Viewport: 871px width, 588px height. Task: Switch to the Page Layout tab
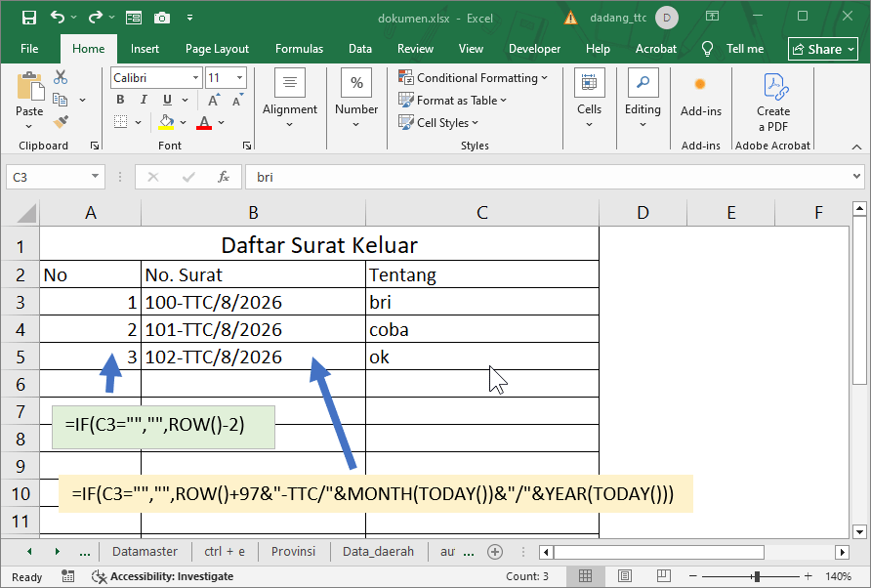217,49
